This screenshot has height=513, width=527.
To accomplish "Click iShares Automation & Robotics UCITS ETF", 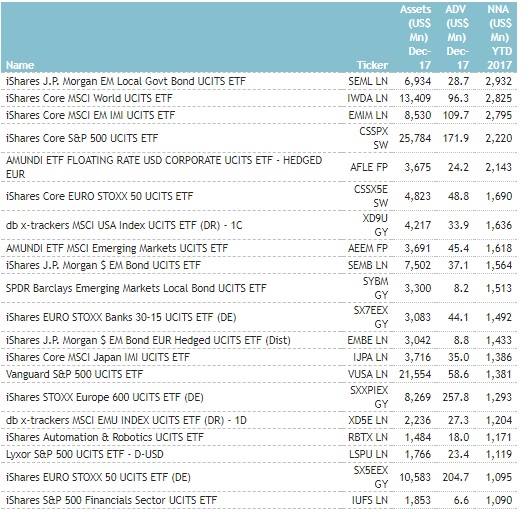I will (x=105, y=437).
